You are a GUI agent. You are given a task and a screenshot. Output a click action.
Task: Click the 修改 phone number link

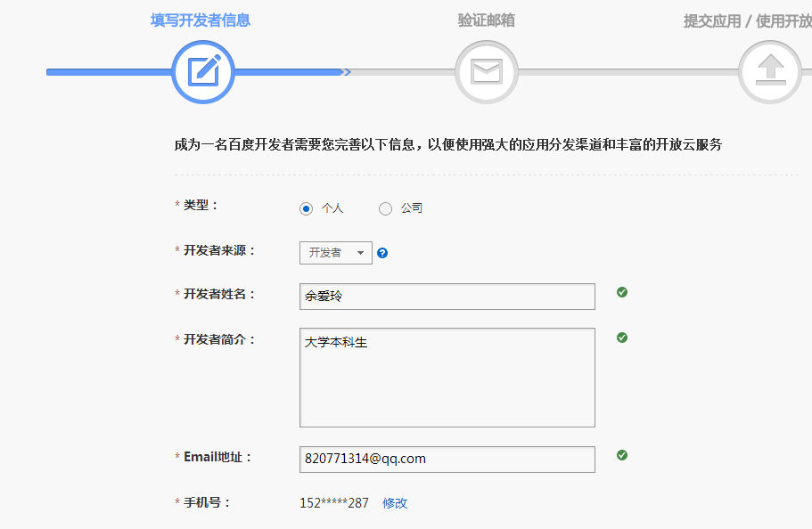395,503
